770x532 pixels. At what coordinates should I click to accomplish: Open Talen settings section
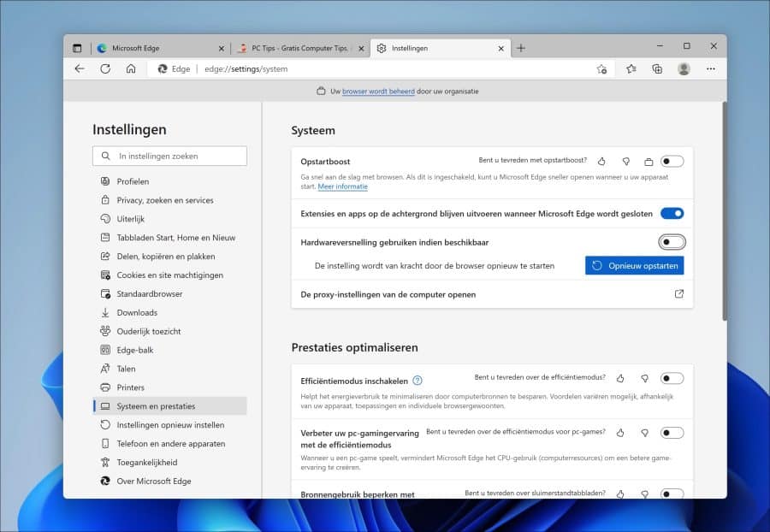tap(170, 369)
